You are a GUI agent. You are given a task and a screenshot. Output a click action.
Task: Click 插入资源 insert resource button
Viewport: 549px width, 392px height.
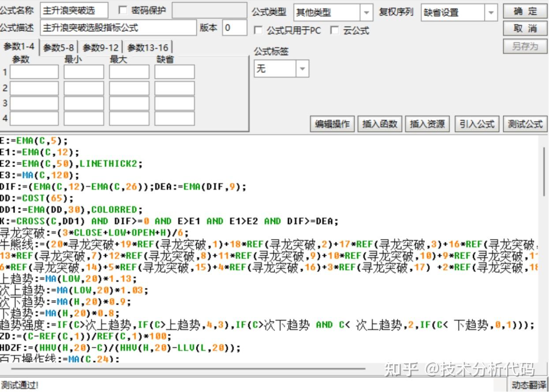pyautogui.click(x=428, y=124)
